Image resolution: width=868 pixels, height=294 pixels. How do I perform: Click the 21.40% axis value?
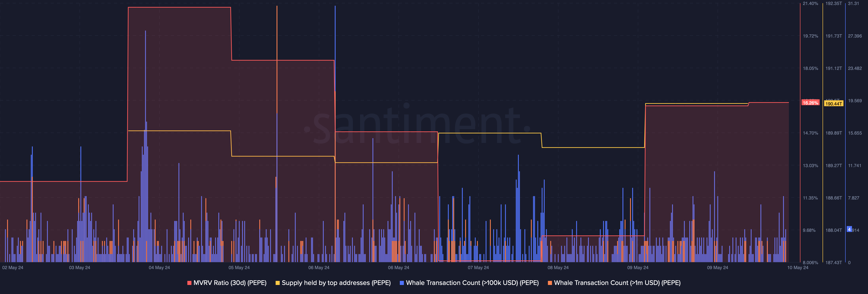[x=810, y=3]
